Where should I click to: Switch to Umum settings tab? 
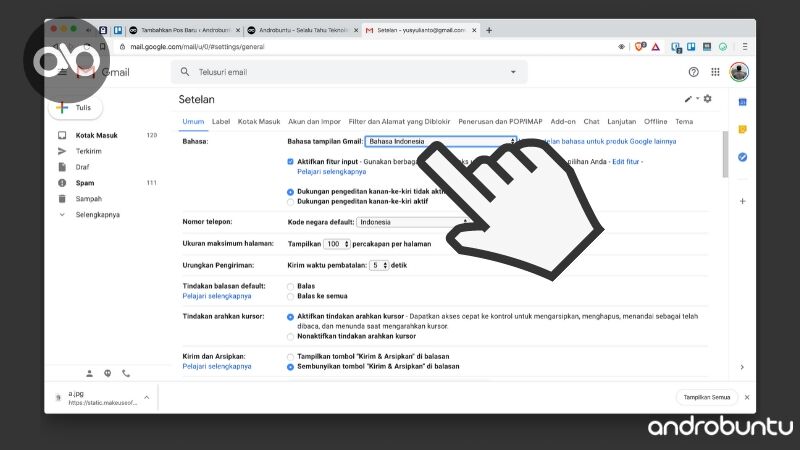tap(193, 121)
